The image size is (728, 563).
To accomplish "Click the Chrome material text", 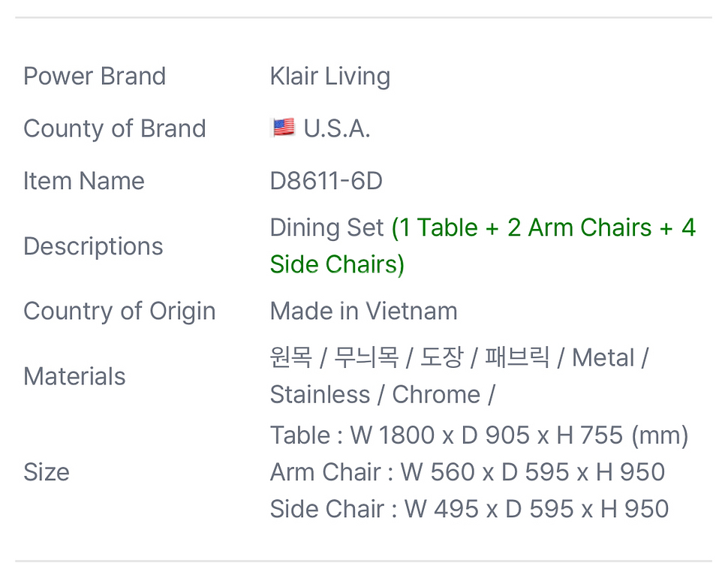I will [x=436, y=395].
